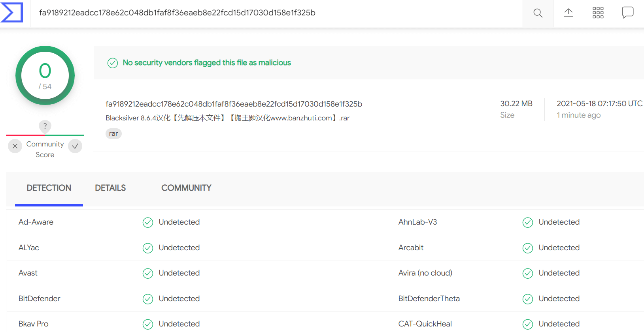Screen dimensions: 644x332
Task: Select the DETECTION tab
Action: point(49,188)
